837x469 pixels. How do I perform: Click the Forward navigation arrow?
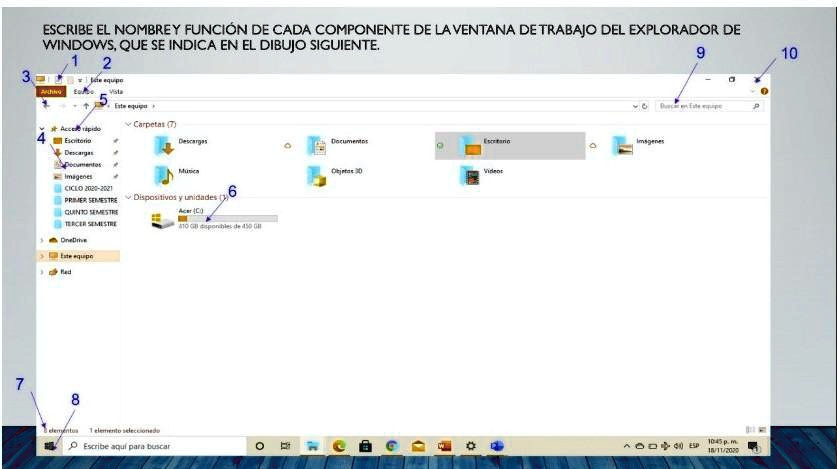click(62, 106)
